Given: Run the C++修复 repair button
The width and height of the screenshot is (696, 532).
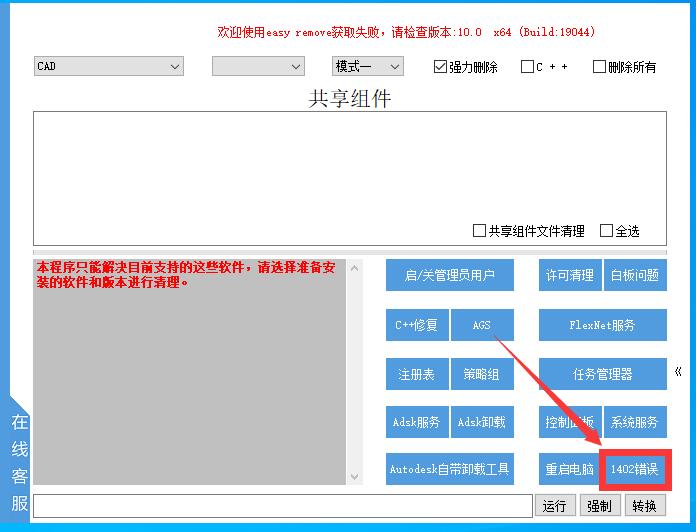Looking at the screenshot, I should pos(416,325).
